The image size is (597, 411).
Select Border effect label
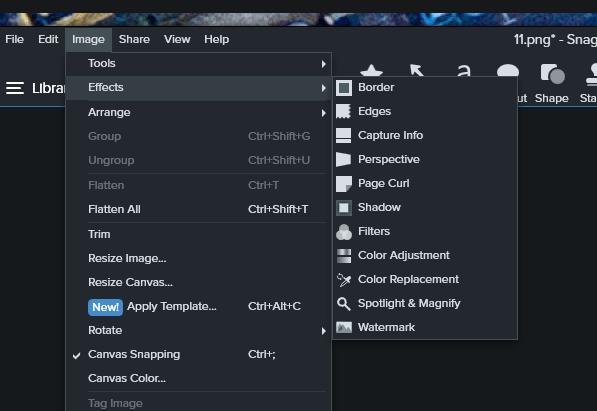(x=376, y=87)
